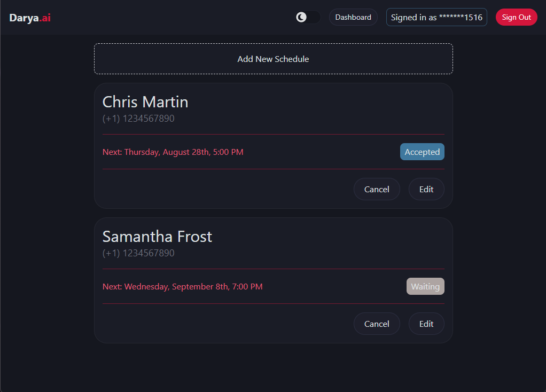The width and height of the screenshot is (546, 392).
Task: Click the Thursday, August 28th appointment date
Action: [x=173, y=152]
